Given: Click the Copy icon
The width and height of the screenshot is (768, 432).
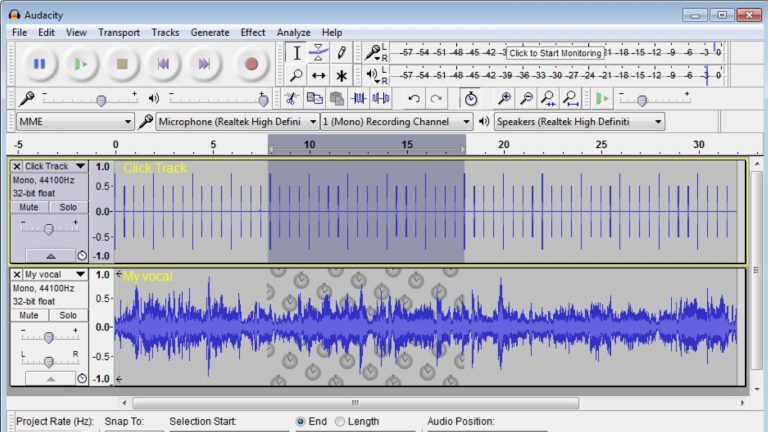Looking at the screenshot, I should tap(314, 99).
